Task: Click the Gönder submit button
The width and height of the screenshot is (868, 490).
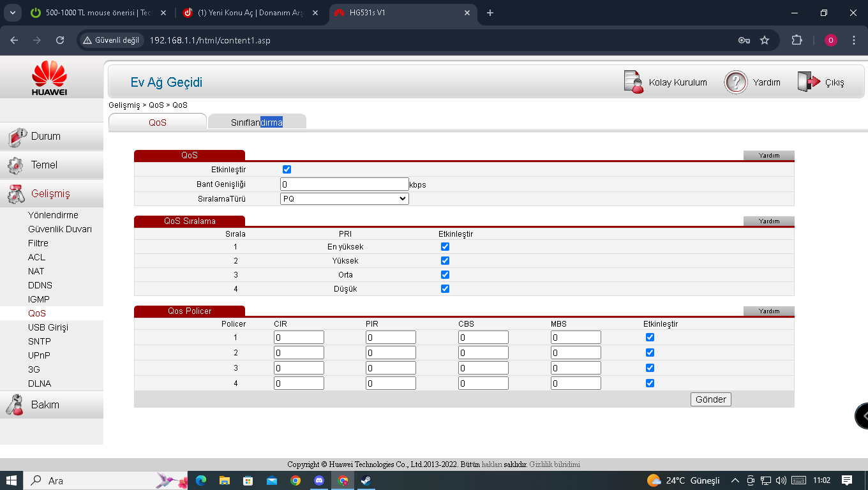Action: tap(711, 399)
